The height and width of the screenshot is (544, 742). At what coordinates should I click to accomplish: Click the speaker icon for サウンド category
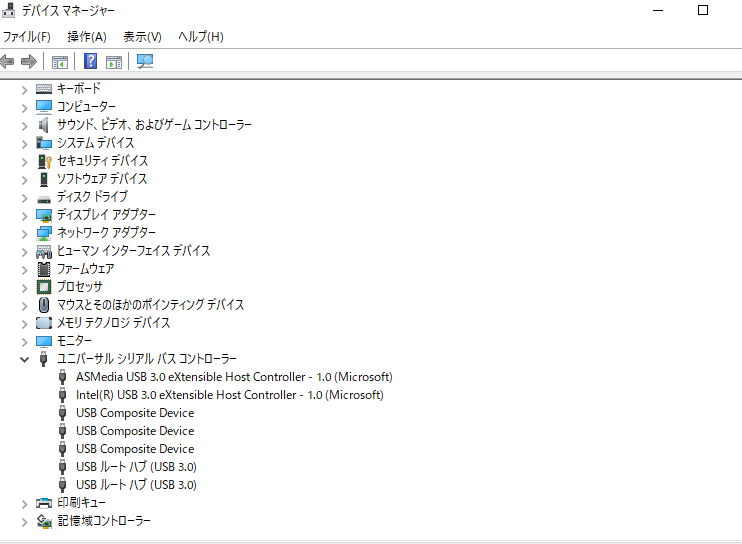tap(44, 125)
